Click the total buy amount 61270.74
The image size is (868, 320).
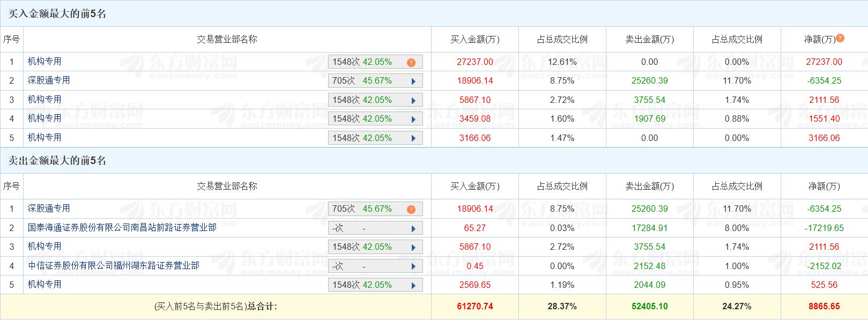(475, 307)
